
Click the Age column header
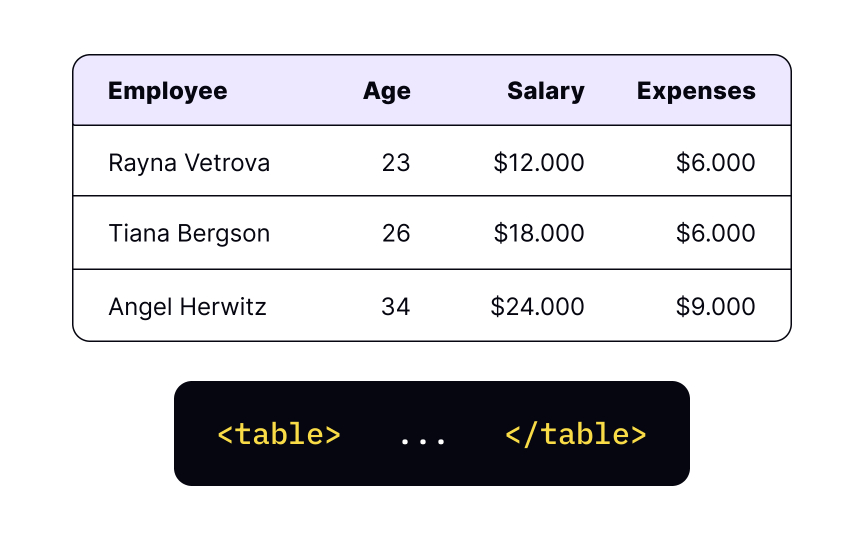(387, 91)
